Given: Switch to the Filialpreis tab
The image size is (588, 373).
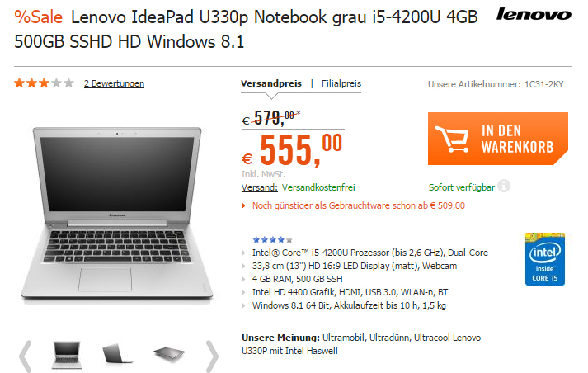Looking at the screenshot, I should click(x=341, y=83).
